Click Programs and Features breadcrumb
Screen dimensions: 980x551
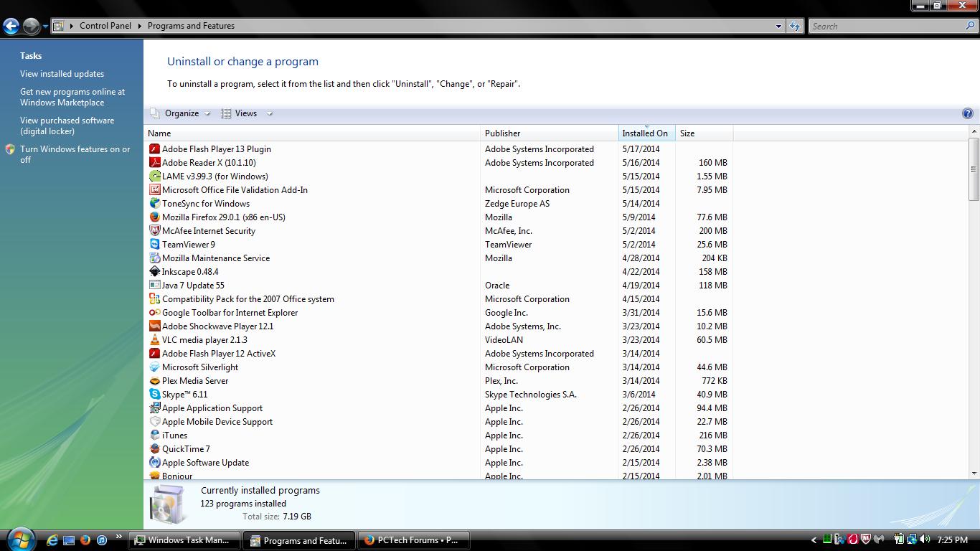coord(191,26)
